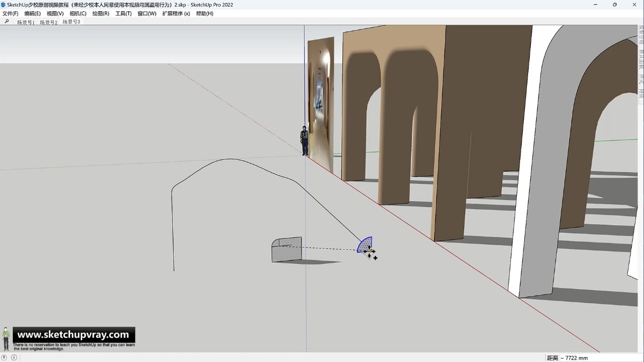
Task: Minimize the SketchUp window
Action: point(595,4)
